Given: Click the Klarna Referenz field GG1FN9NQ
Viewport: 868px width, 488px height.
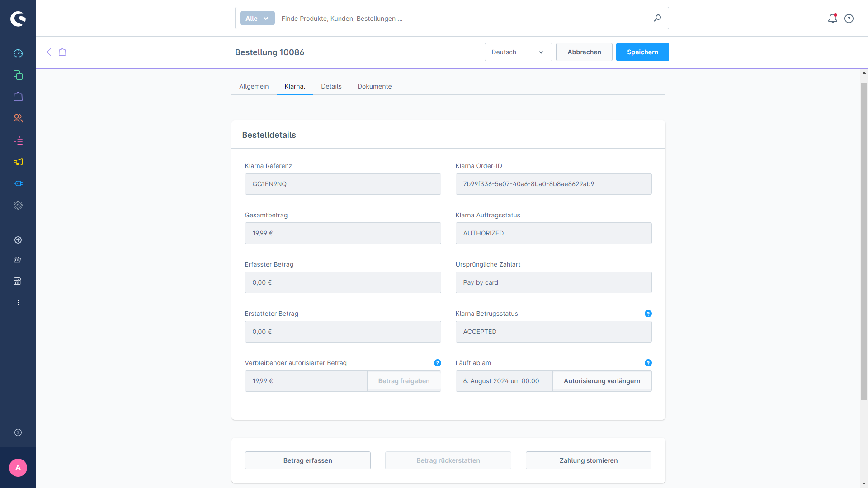Looking at the screenshot, I should (x=343, y=184).
